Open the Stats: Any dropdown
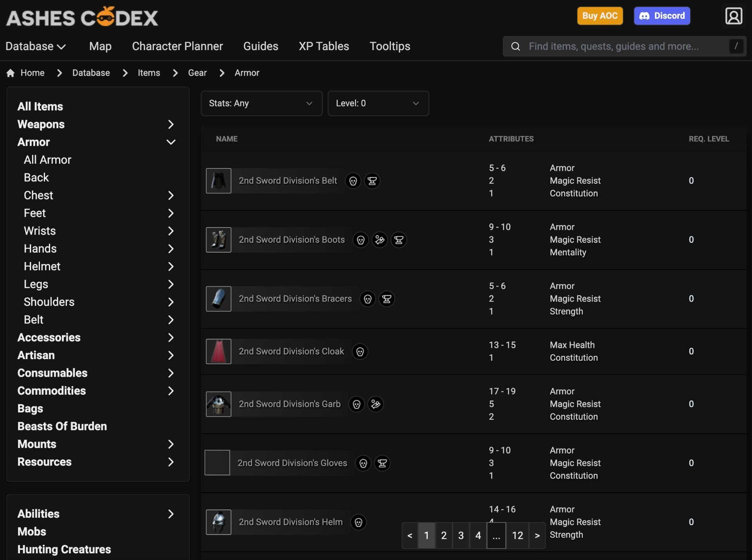 (261, 103)
